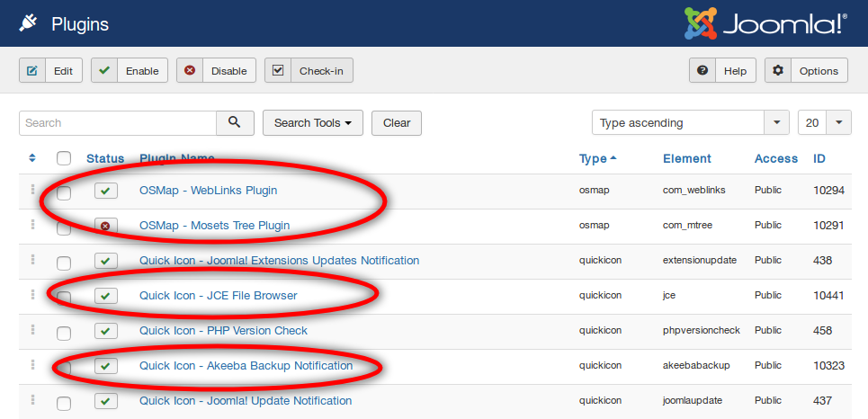Sort by Plugin Name column header

point(177,158)
